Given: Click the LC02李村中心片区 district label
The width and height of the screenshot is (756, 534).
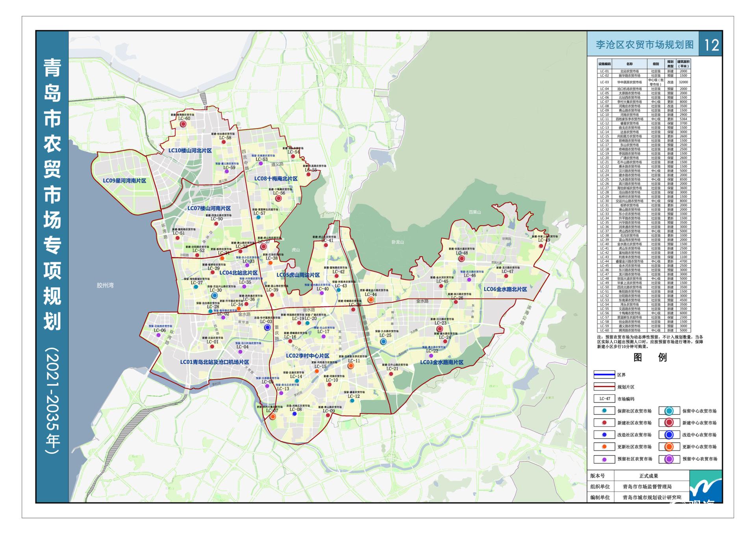Looking at the screenshot, I should [308, 356].
